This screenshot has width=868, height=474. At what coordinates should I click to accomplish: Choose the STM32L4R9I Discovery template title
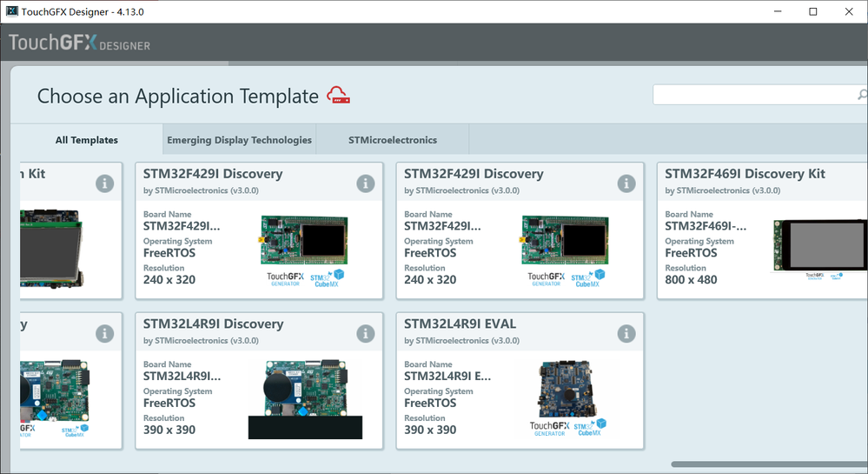pyautogui.click(x=213, y=324)
